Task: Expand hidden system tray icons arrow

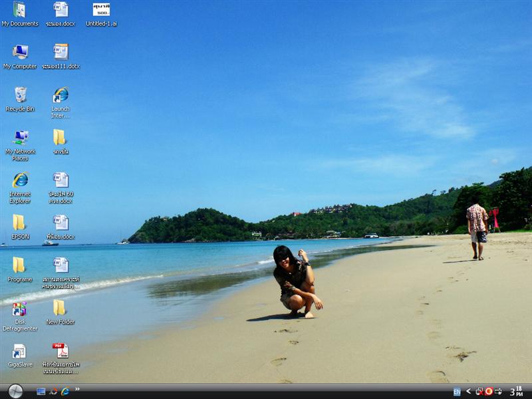Action: pyautogui.click(x=468, y=392)
